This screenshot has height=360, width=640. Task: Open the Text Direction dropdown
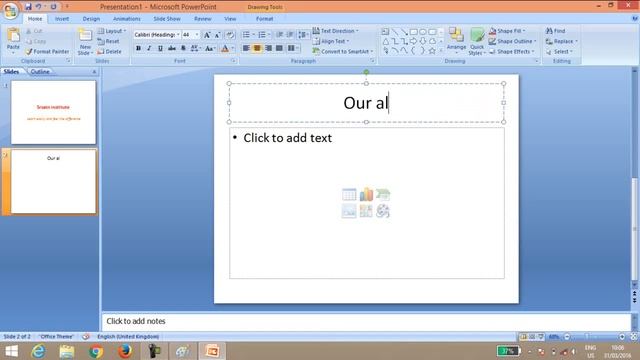click(336, 31)
